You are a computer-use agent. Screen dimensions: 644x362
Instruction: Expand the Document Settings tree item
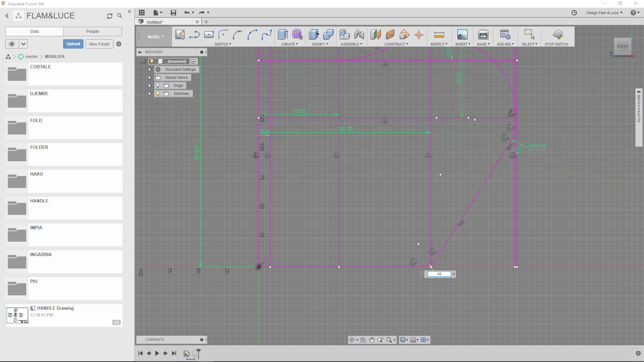tap(150, 69)
